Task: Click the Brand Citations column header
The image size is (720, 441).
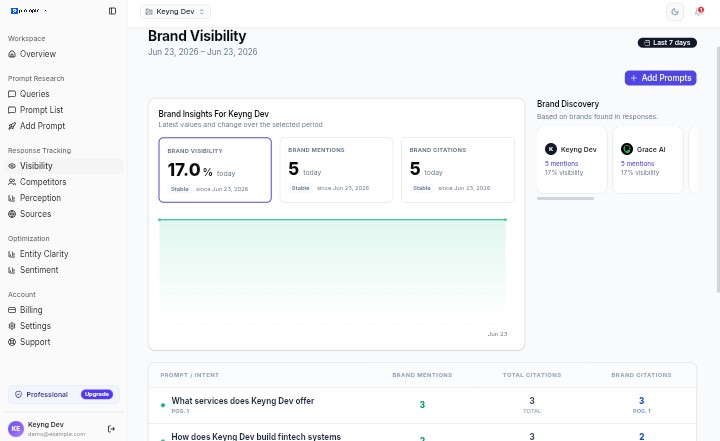Action: coord(641,375)
